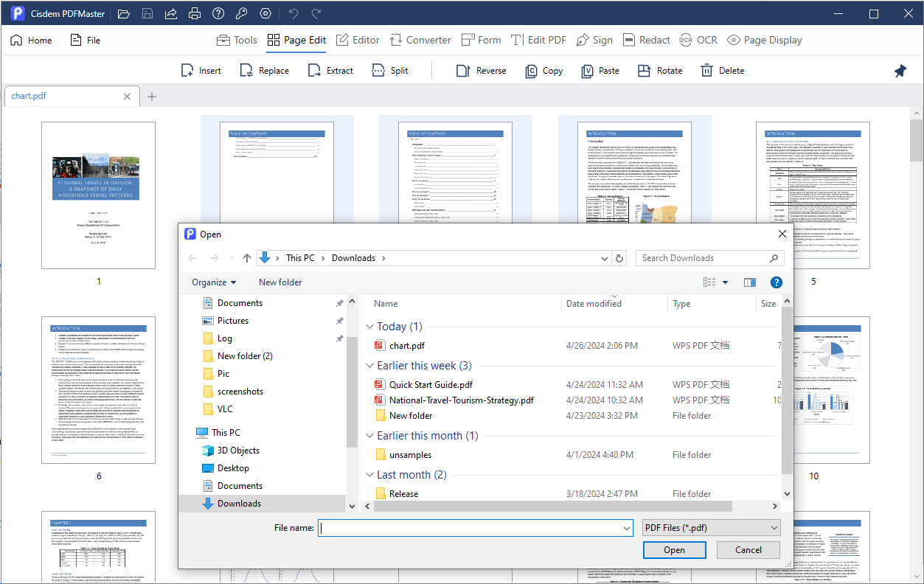The height and width of the screenshot is (584, 924).
Task: Switch to the Converter tab
Action: [x=420, y=41]
